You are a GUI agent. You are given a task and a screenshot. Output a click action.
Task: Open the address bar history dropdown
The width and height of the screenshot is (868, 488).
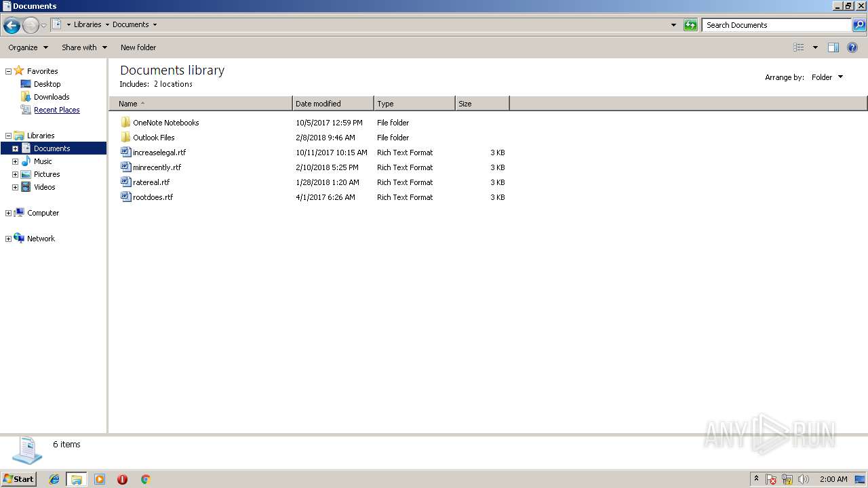673,25
